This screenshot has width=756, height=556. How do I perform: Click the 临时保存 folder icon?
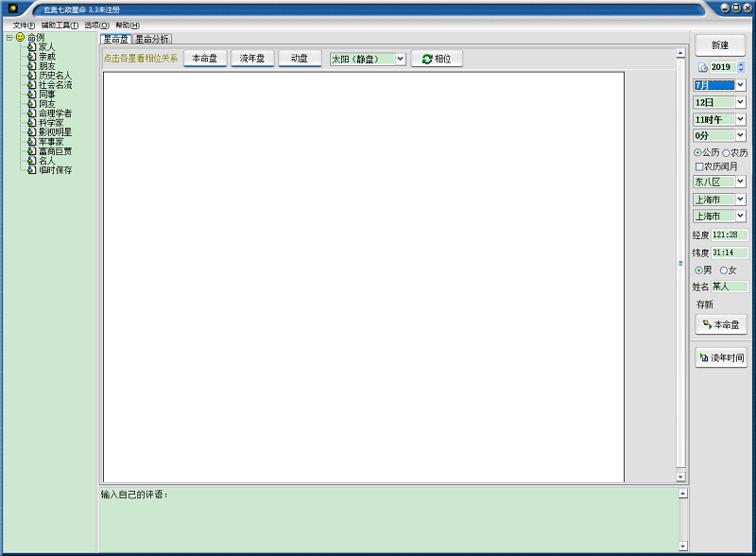click(32, 169)
